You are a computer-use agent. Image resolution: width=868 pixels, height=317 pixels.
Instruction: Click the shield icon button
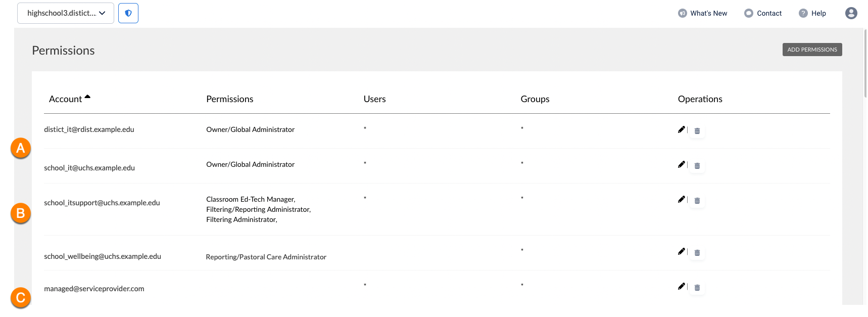click(128, 13)
